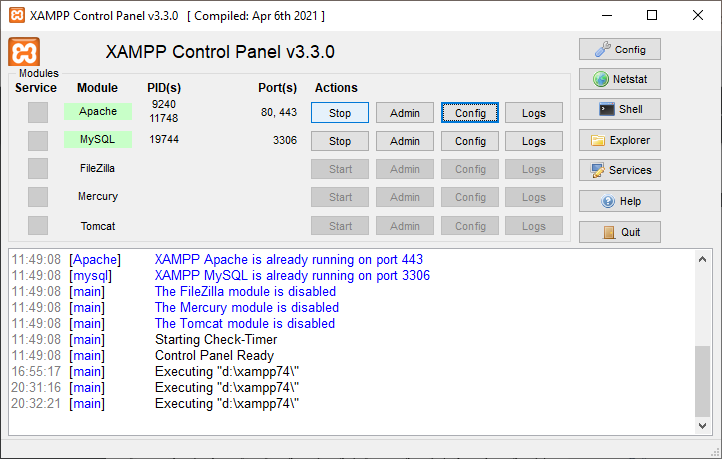Viewport: 722px width, 459px height.
Task: View the Tomcat Logs
Action: pyautogui.click(x=534, y=226)
